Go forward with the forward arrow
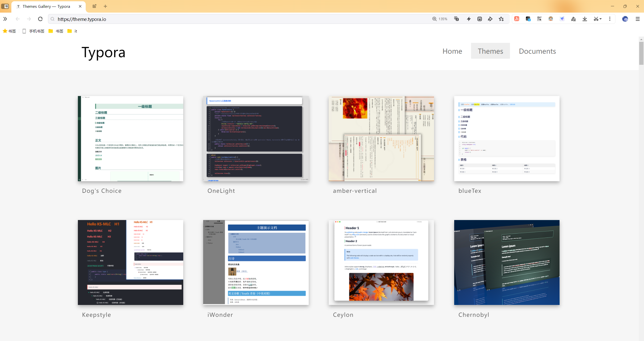The image size is (644, 341). coord(29,19)
